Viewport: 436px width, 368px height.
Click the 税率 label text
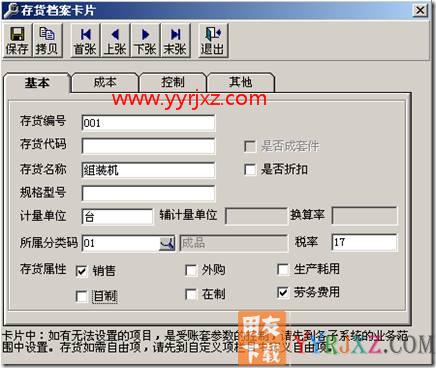(306, 241)
